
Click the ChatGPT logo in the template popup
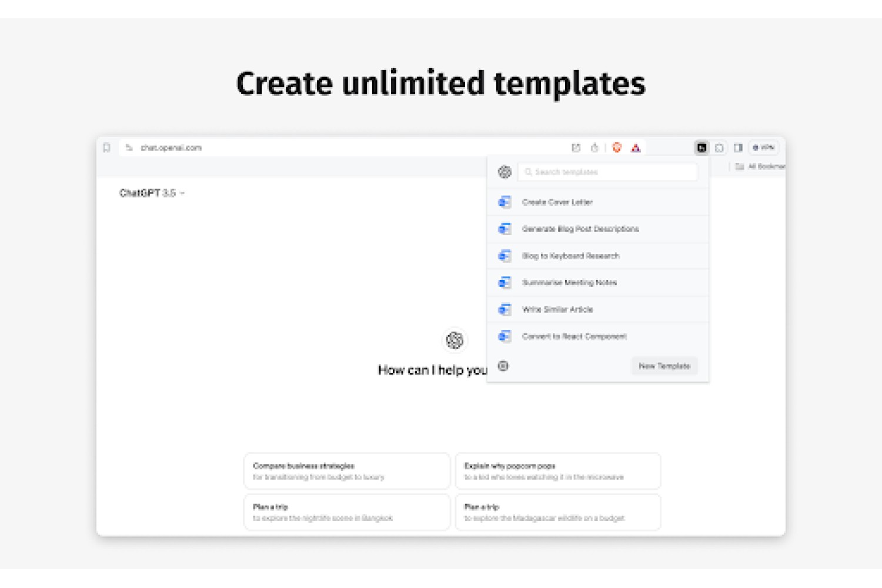(x=505, y=172)
